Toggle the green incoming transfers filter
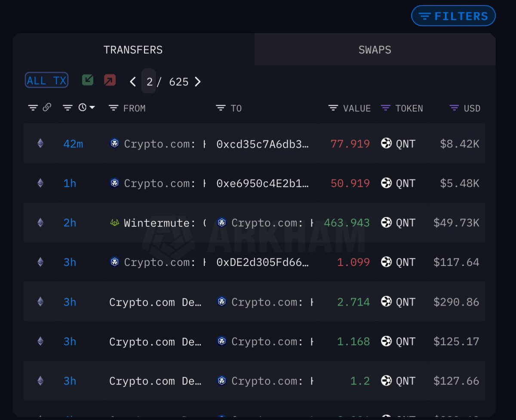Image resolution: width=516 pixels, height=420 pixels. tap(88, 80)
